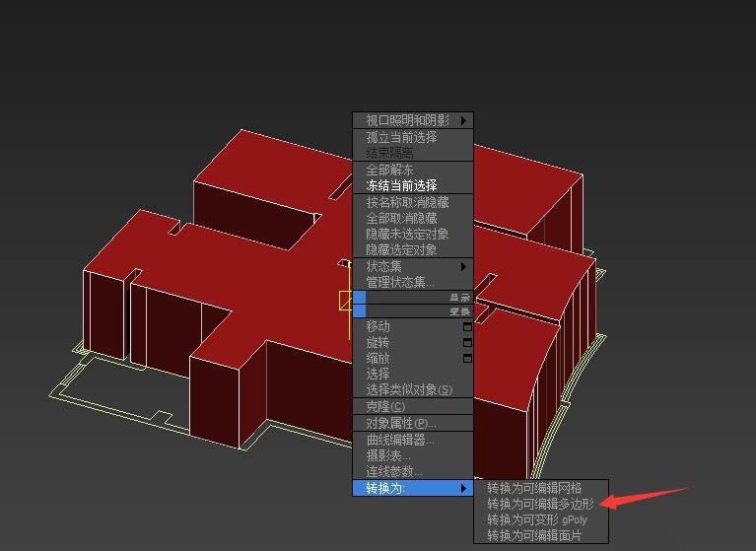Viewport: 756px width, 551px height.
Task: Choose 孤立当前选择 in the context menu
Action: point(413,137)
